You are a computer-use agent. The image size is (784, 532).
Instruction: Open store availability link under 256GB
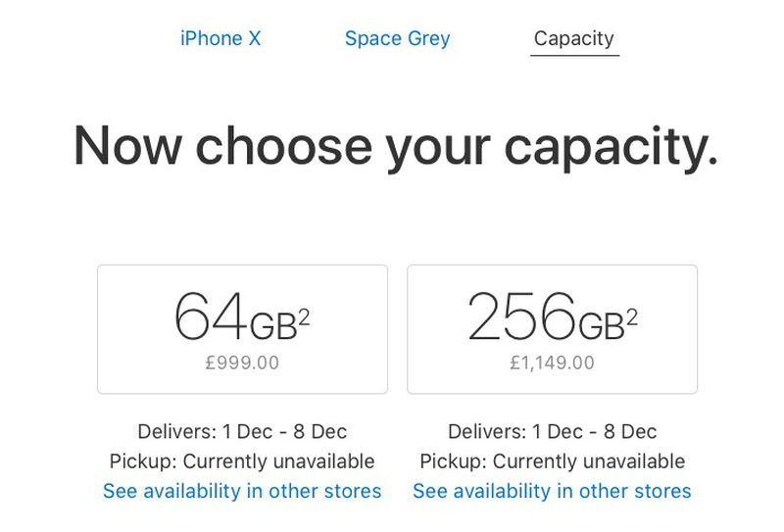point(552,491)
